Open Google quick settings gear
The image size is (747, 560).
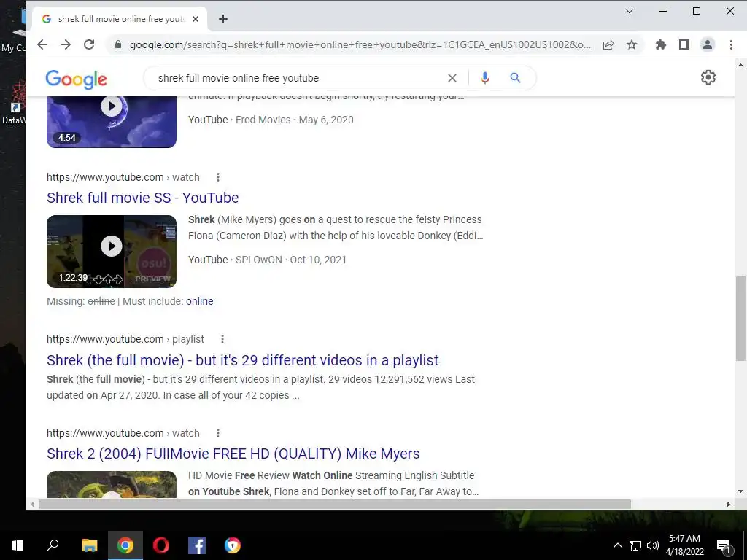pyautogui.click(x=708, y=77)
